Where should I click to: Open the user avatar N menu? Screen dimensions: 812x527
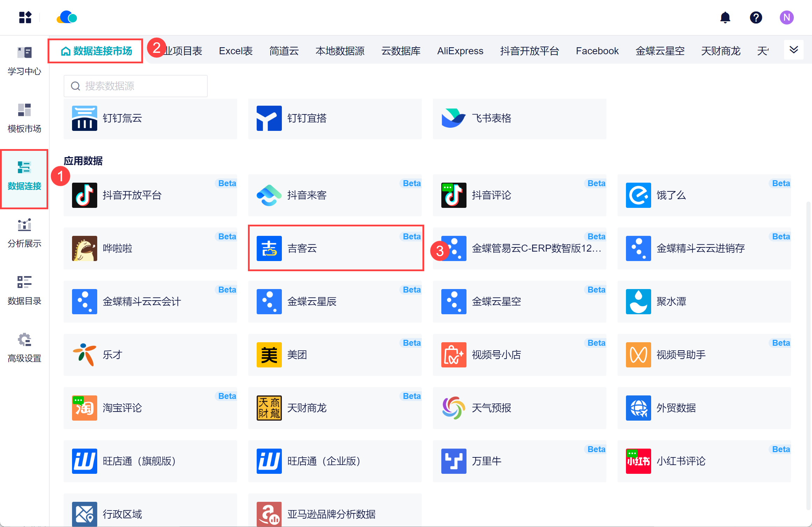pyautogui.click(x=786, y=17)
